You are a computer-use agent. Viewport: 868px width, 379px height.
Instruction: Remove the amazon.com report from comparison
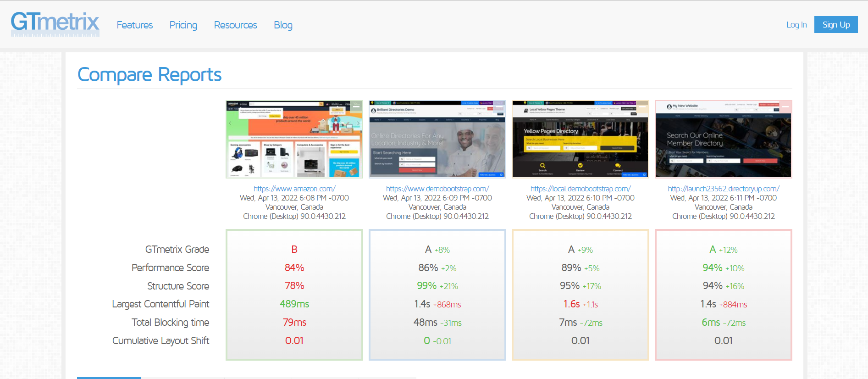point(356,106)
